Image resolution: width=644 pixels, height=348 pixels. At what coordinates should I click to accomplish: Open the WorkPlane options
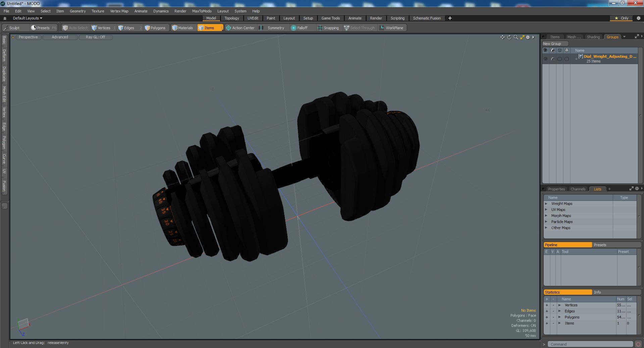[392, 28]
